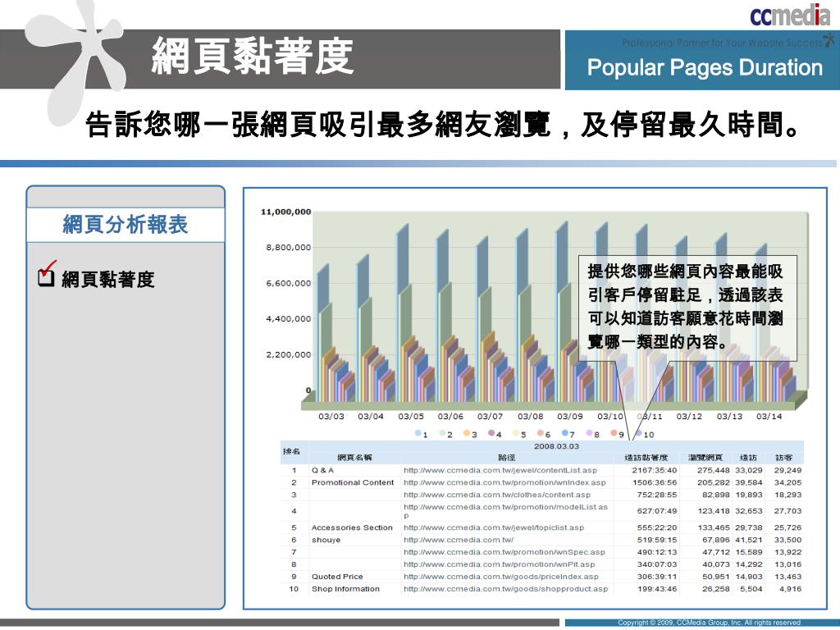Click legend swatch for series 6
This screenshot has width=840, height=630.
click(x=541, y=433)
